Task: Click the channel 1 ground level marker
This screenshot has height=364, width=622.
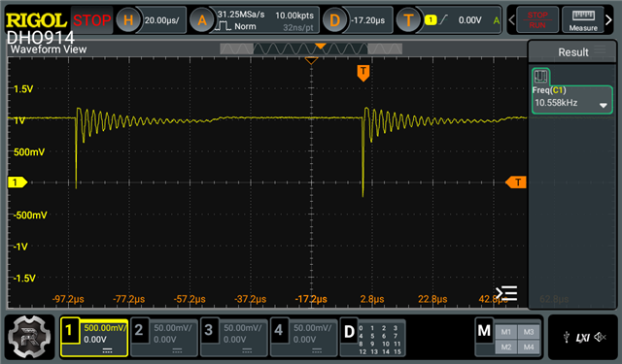Action: point(17,182)
